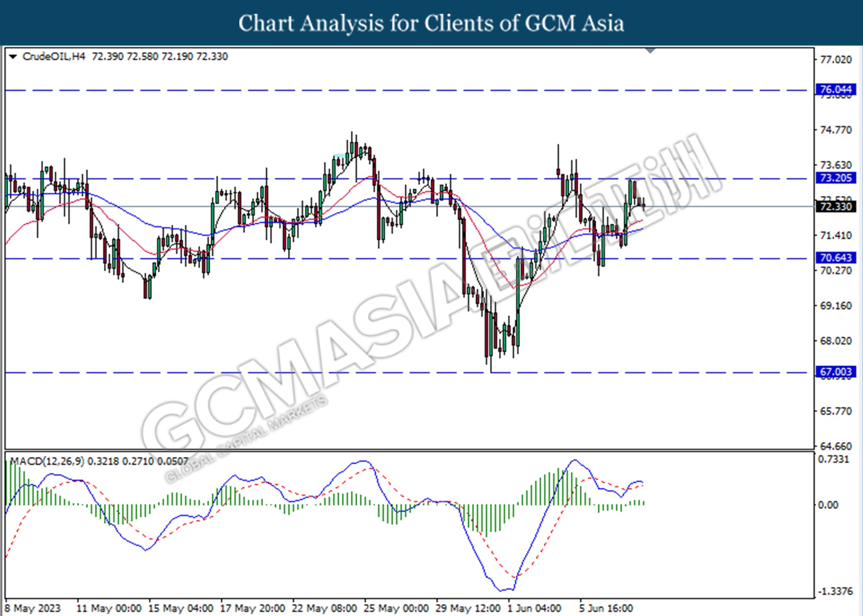Click the 70.270 price scale value
Viewport: 863px width, 616px height.
click(836, 270)
